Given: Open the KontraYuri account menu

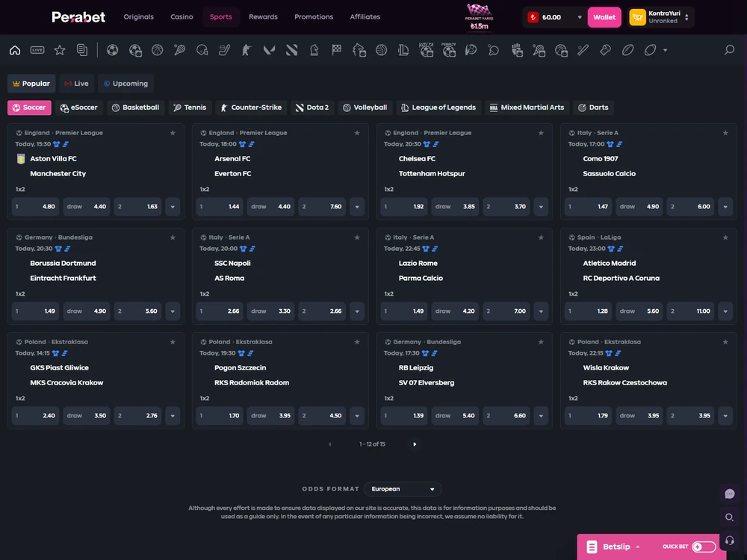Looking at the screenshot, I should 661,17.
